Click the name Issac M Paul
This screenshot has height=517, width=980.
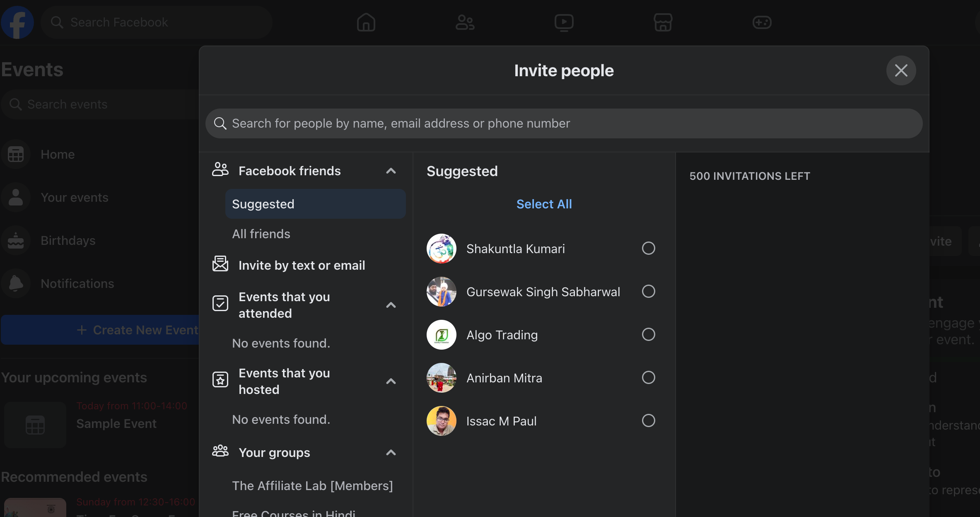point(501,421)
